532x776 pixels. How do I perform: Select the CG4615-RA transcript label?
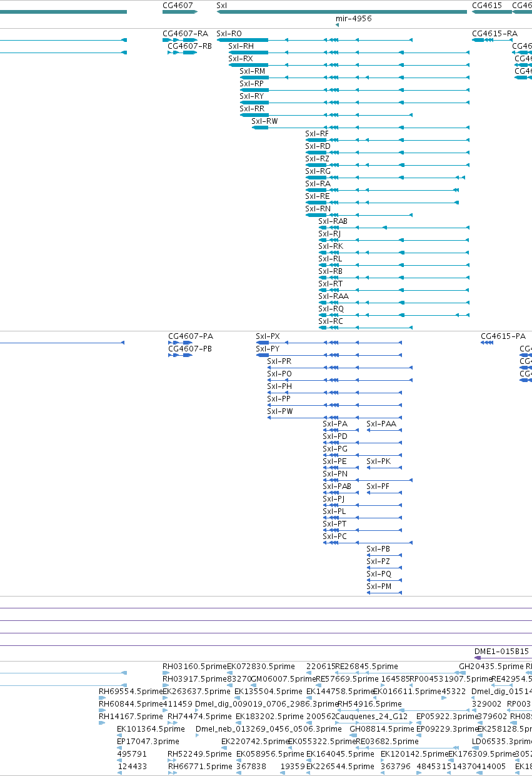click(x=494, y=34)
